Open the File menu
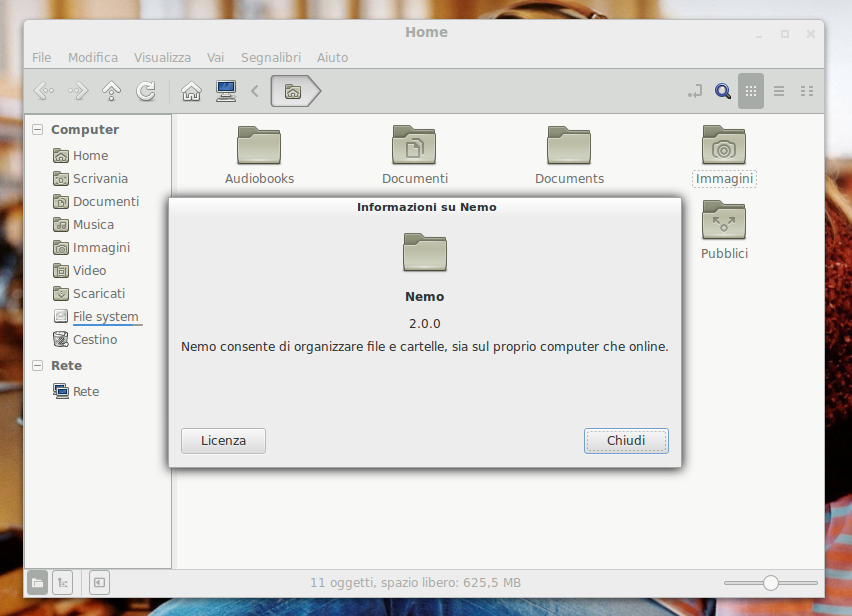852x616 pixels. (41, 58)
